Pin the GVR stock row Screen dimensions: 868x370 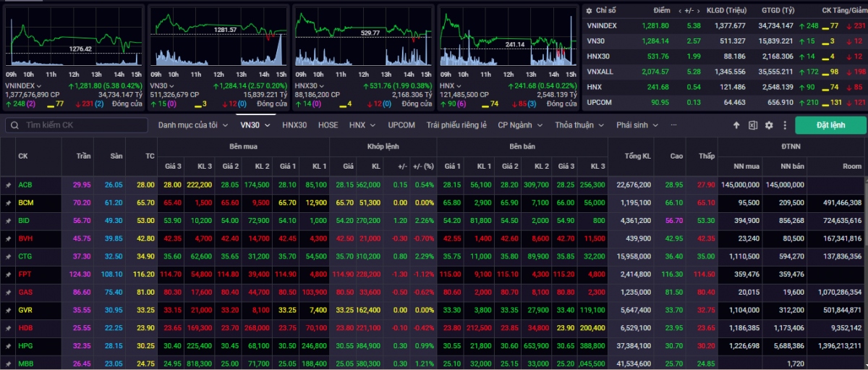pyautogui.click(x=8, y=310)
